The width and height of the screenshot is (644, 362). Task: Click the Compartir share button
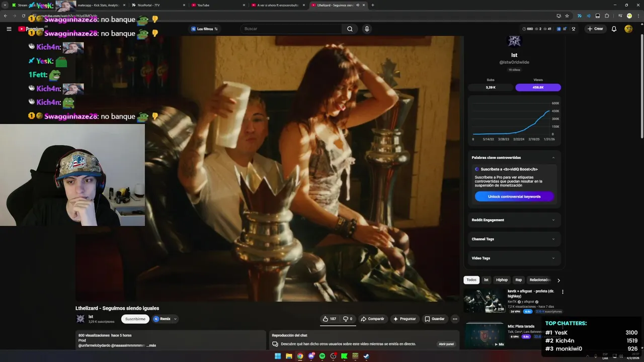372,319
